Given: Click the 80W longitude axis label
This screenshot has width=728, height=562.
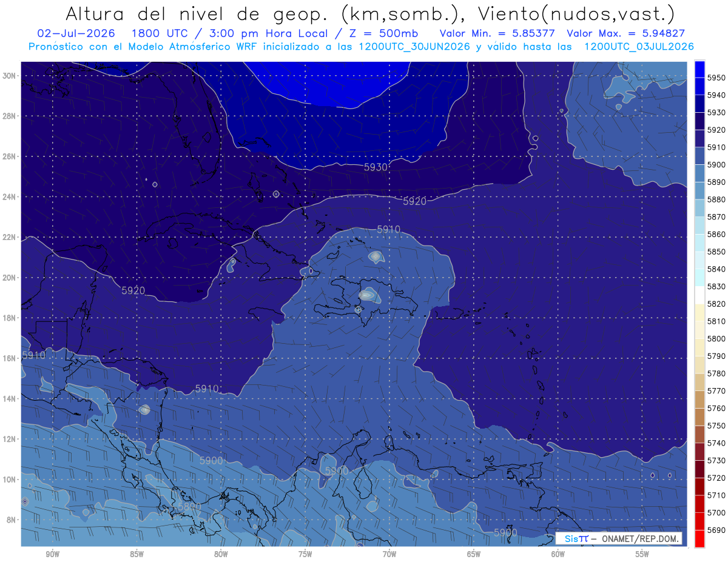Looking at the screenshot, I should click(x=221, y=554).
